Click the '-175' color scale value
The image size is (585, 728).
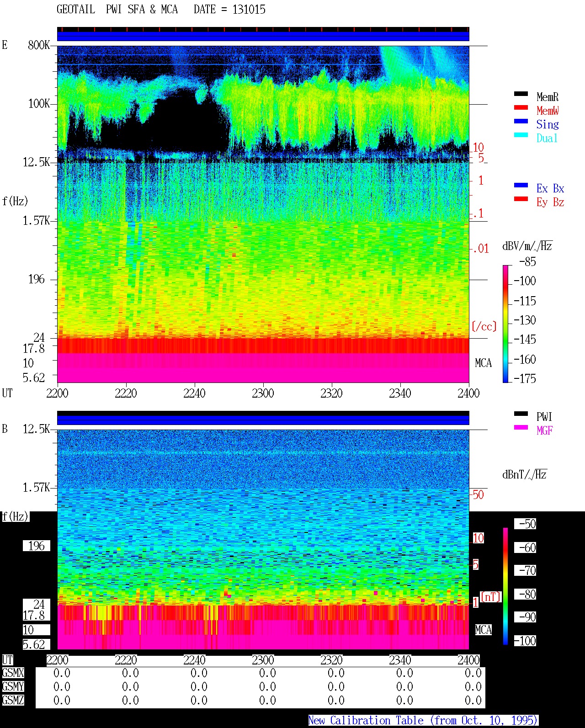[525, 378]
